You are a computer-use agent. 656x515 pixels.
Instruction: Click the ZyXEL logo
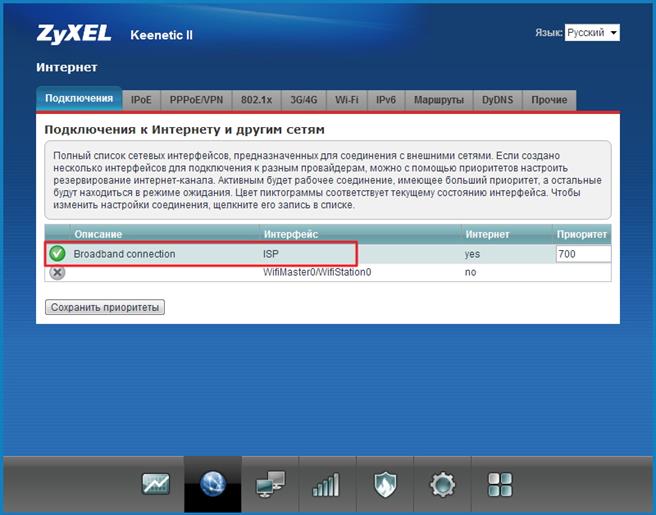click(x=74, y=34)
